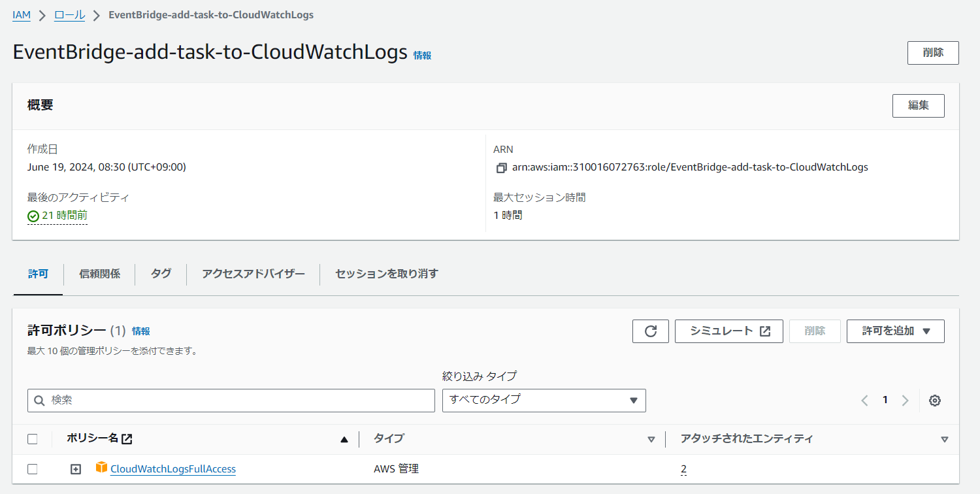Open the タグ tab
Image resolution: width=980 pixels, height=494 pixels.
click(x=161, y=274)
